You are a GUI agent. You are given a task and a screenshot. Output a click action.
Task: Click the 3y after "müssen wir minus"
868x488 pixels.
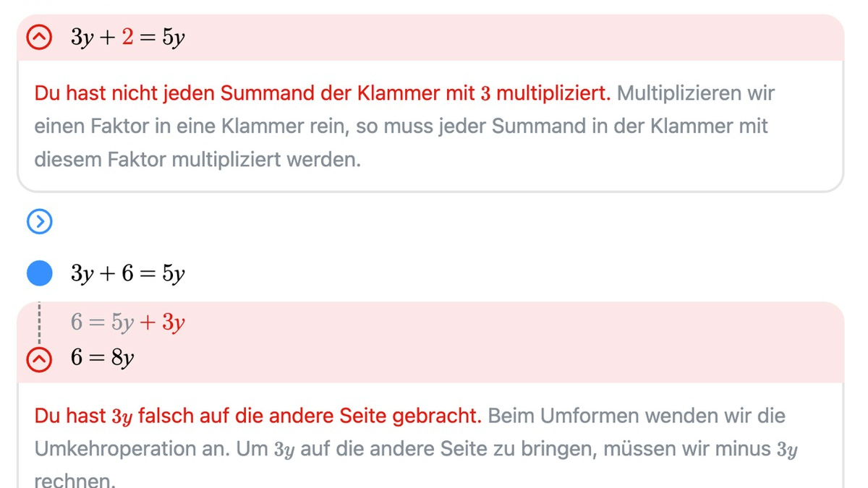(786, 450)
